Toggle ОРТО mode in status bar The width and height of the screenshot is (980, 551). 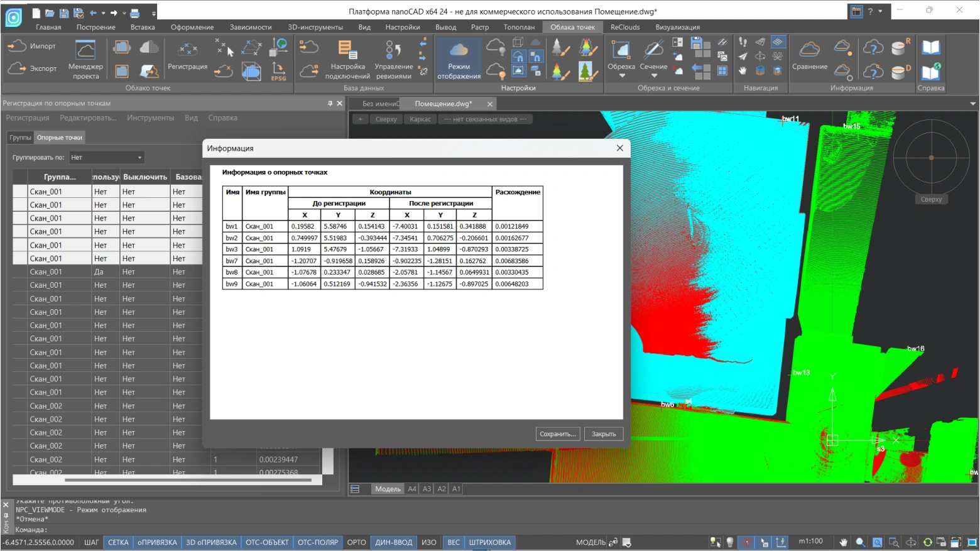[356, 542]
